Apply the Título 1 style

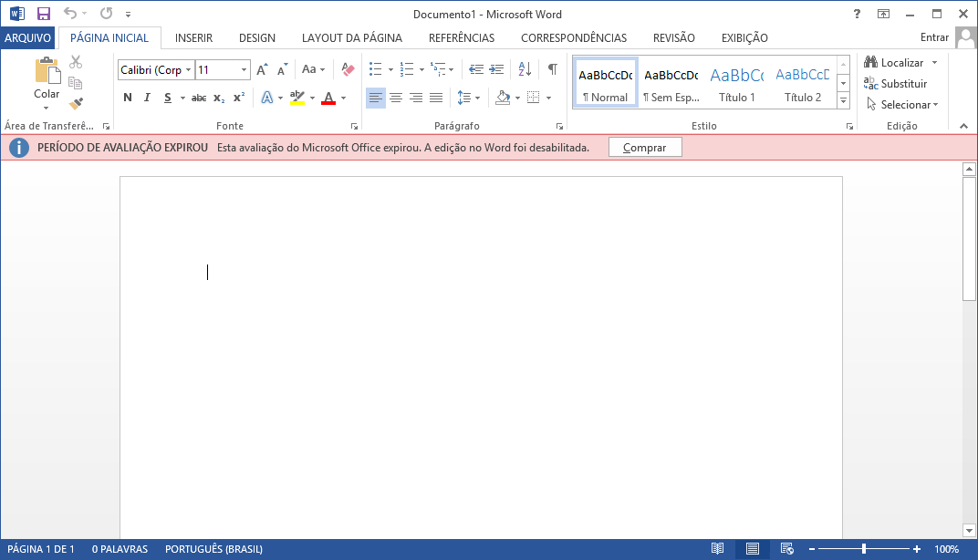pyautogui.click(x=736, y=84)
